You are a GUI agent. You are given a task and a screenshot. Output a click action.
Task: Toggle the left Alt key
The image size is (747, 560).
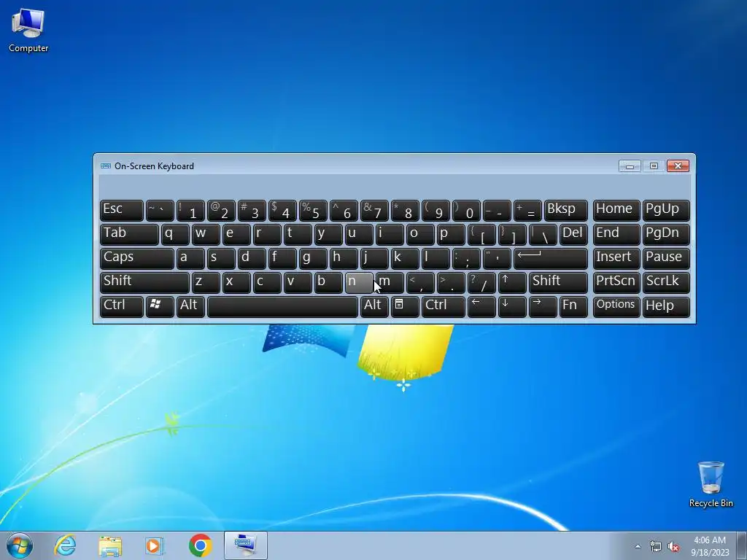(190, 307)
